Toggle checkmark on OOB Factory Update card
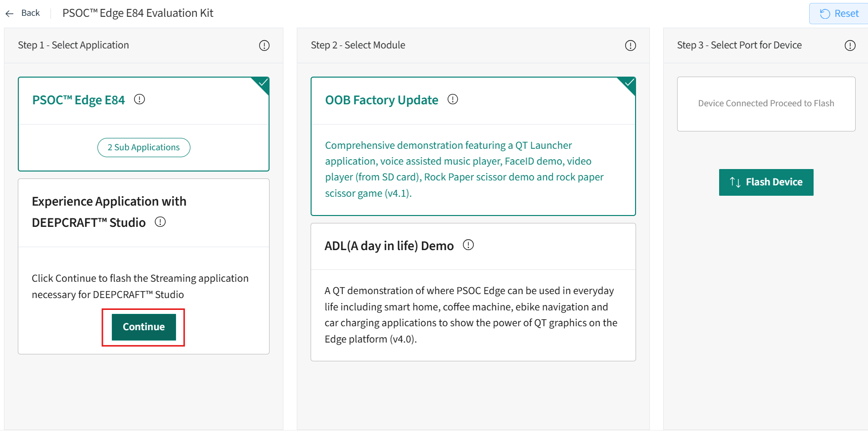The width and height of the screenshot is (868, 432). coord(629,83)
